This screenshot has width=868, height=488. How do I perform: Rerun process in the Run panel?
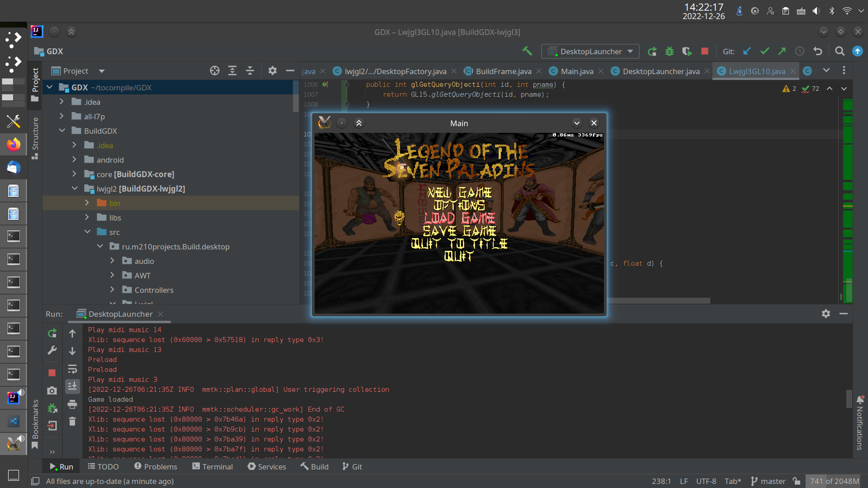[52, 333]
